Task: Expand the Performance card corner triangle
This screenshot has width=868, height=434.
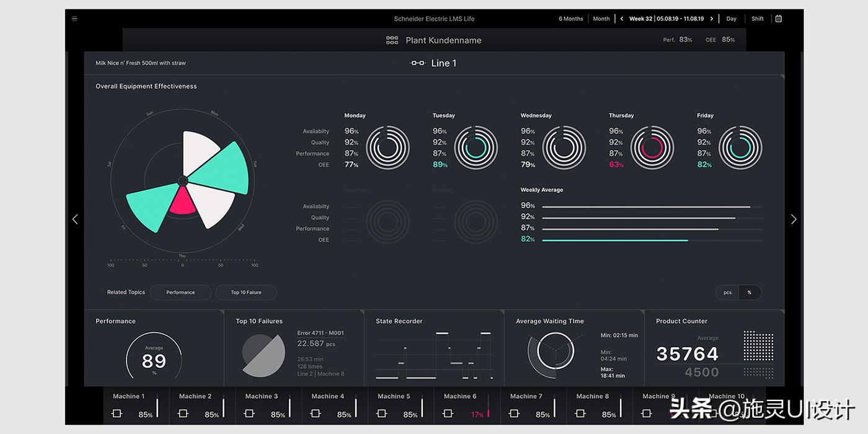Action: [221, 312]
